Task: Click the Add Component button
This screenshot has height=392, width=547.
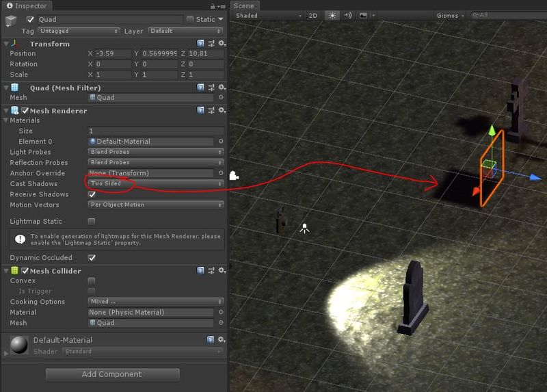Action: pyautogui.click(x=112, y=374)
